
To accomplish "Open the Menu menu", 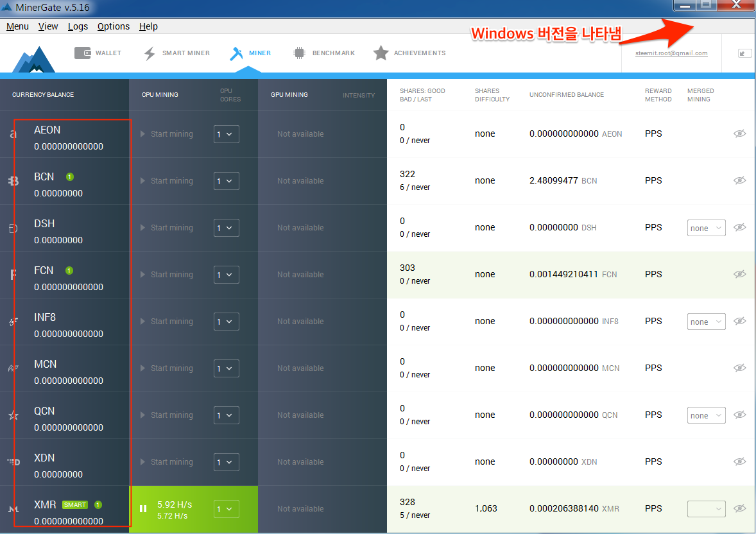I will click(17, 26).
